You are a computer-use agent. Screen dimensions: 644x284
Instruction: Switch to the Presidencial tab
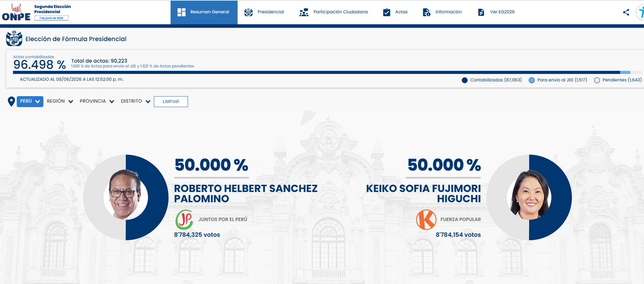264,12
